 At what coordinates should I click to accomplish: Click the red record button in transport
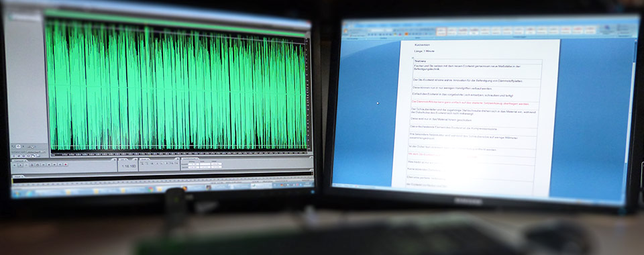pos(65,164)
